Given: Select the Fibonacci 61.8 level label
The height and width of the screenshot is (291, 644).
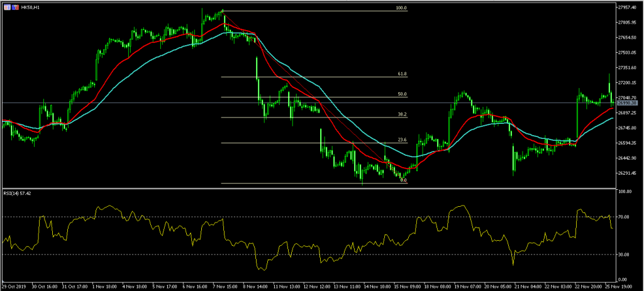Looking at the screenshot, I should click(401, 74).
